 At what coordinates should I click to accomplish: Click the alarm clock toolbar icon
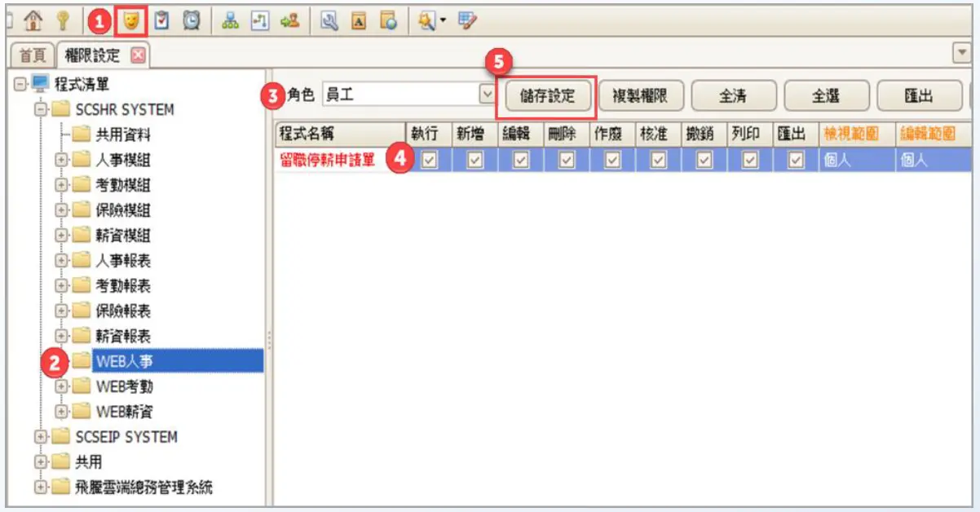(x=192, y=23)
